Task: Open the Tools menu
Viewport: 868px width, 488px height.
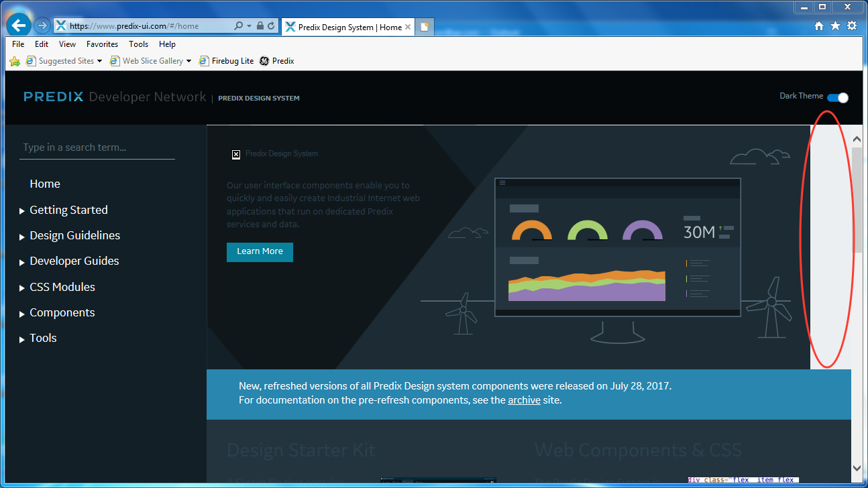Action: 138,44
